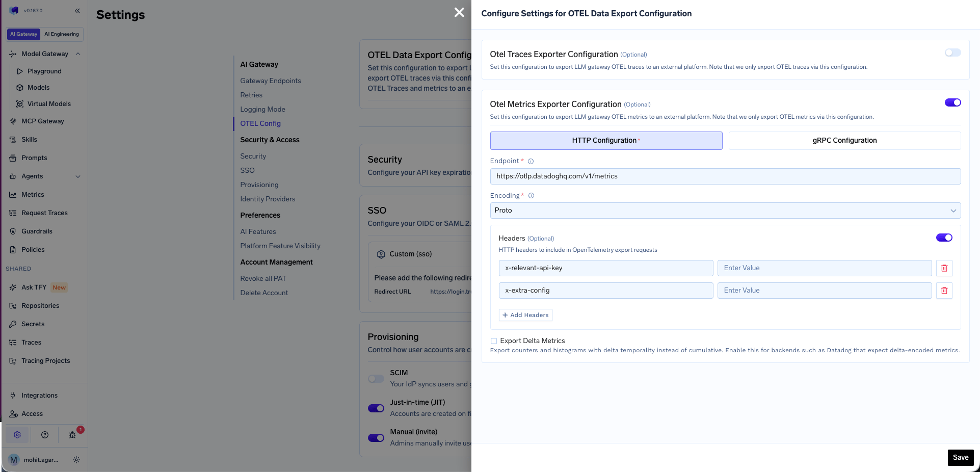Collapse the Model Gateway section chevron
Viewport: 980px width, 472px height.
[78, 54]
